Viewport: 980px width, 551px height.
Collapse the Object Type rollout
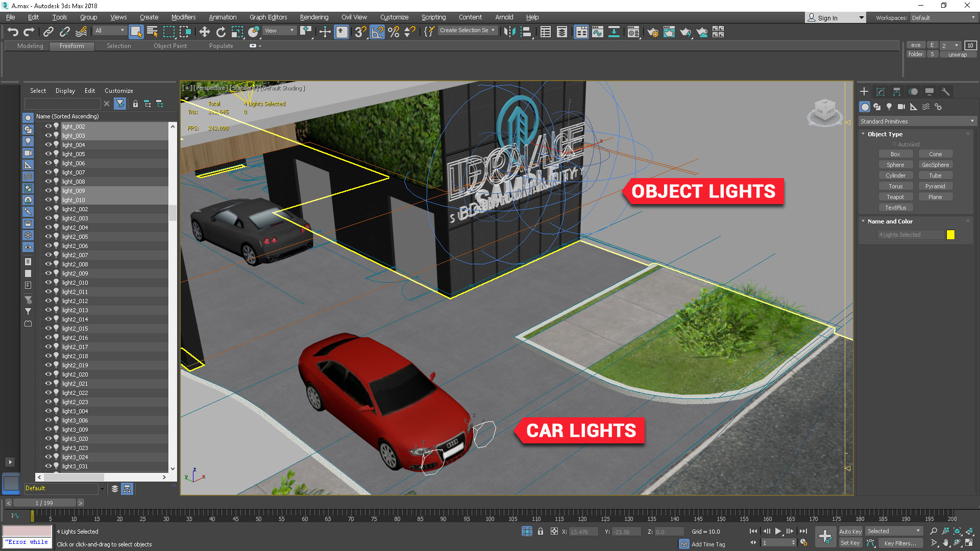pyautogui.click(x=885, y=134)
